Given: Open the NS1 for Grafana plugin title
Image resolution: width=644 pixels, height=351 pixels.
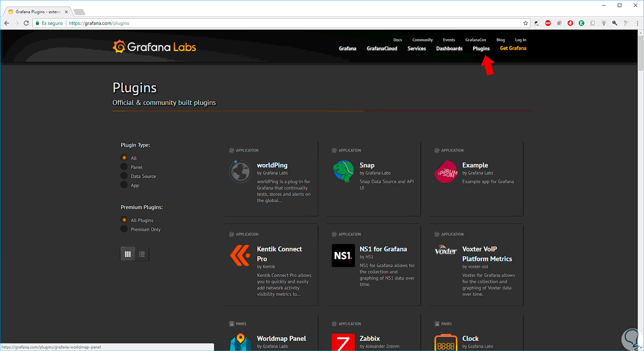Looking at the screenshot, I should click(x=383, y=249).
